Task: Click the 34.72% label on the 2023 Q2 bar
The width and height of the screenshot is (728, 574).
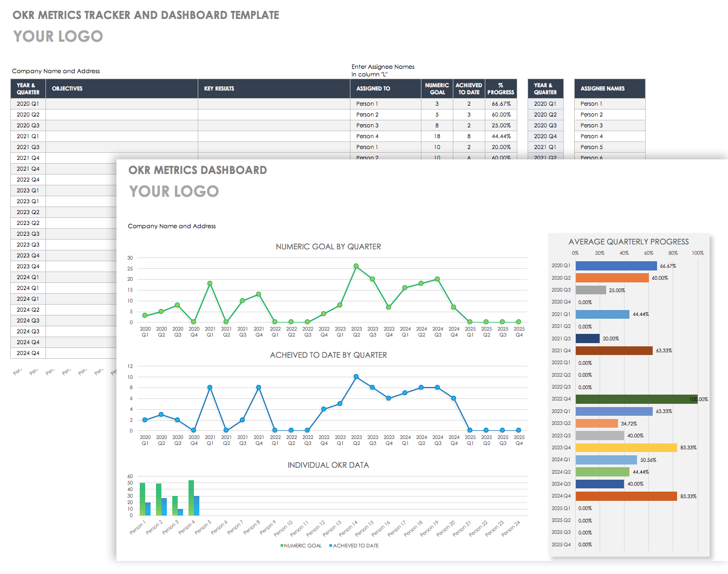Action: 629,424
